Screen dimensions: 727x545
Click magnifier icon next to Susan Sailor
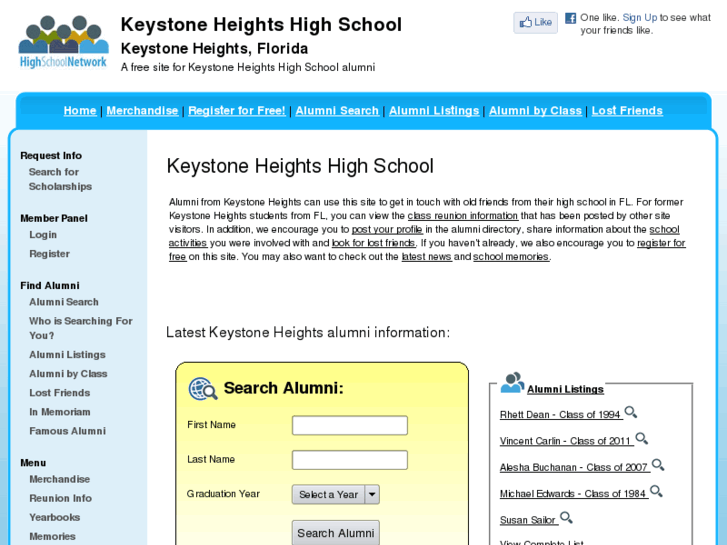click(x=566, y=518)
